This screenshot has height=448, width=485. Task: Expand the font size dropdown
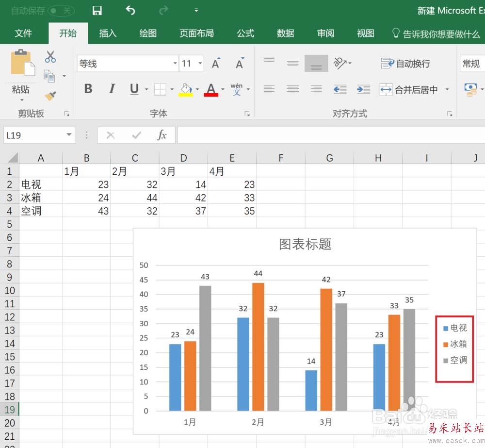pos(200,64)
